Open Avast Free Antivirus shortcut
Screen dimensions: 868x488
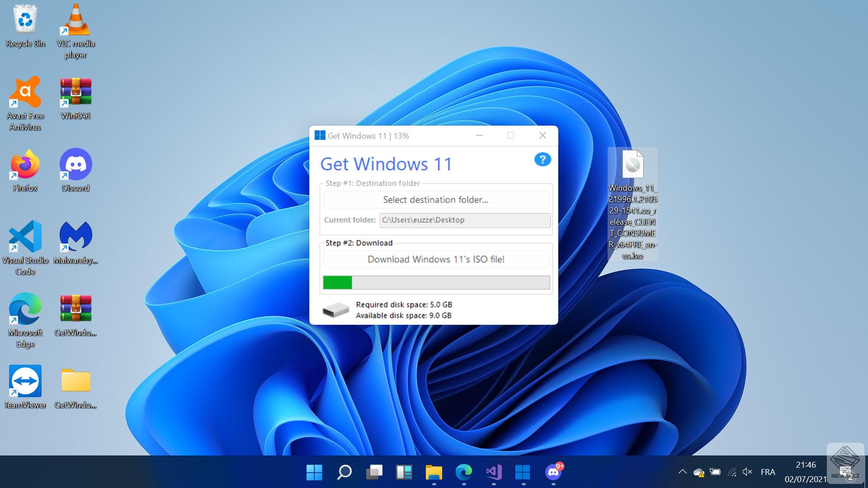pos(25,104)
